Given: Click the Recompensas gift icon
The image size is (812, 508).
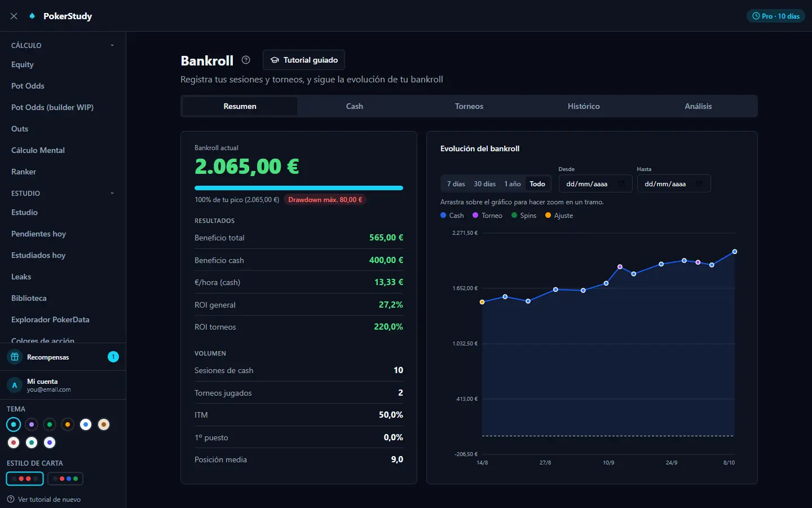Looking at the screenshot, I should coord(15,357).
